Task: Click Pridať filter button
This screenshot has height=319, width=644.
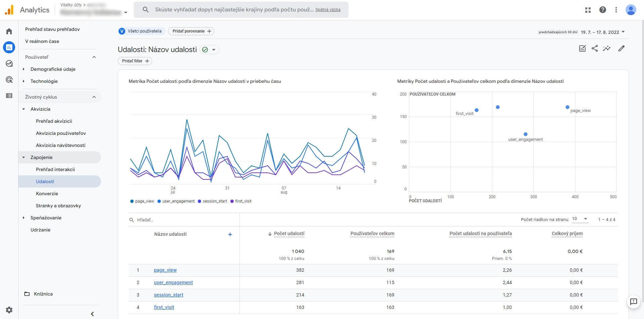Action: (135, 61)
